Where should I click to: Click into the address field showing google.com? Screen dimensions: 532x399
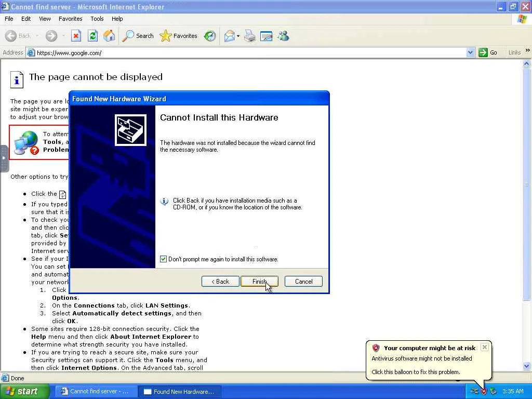pos(251,52)
